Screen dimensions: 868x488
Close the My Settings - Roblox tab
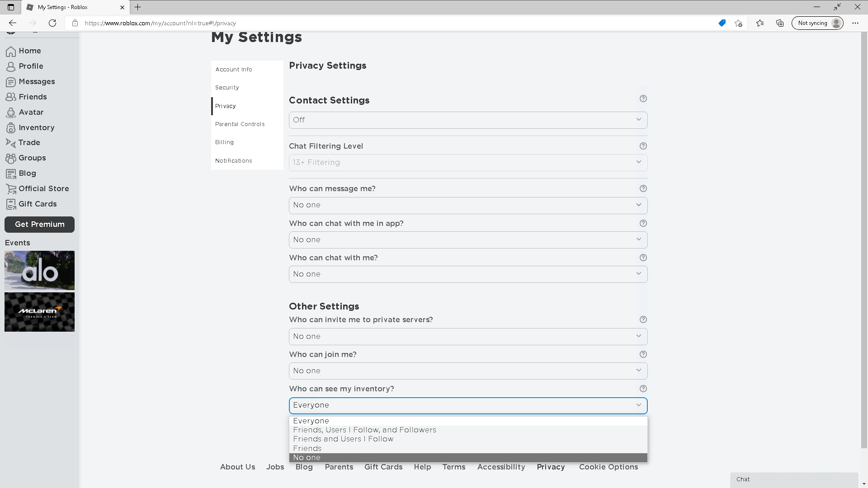[122, 7]
